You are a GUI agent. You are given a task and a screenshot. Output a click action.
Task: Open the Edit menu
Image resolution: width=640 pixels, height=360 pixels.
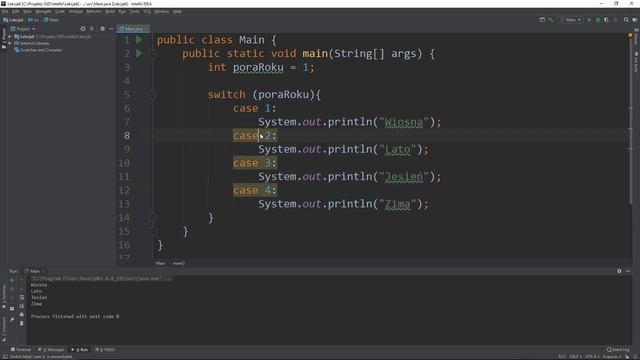[x=16, y=11]
